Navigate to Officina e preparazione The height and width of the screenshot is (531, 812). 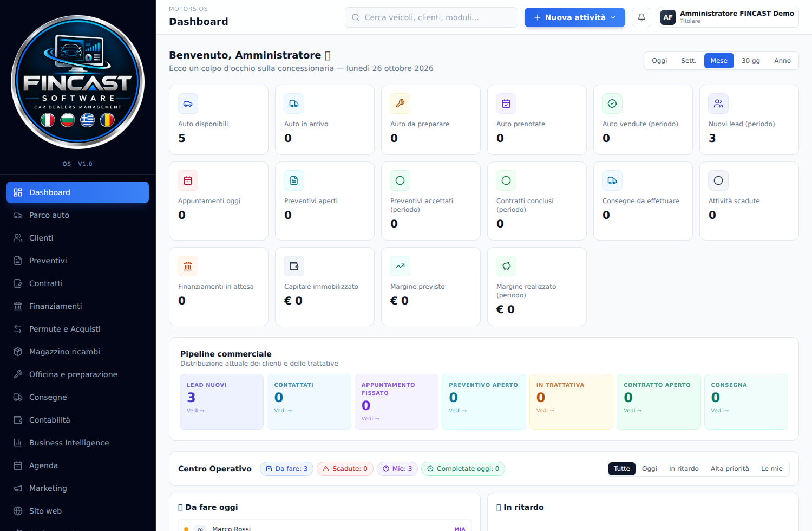[77, 374]
